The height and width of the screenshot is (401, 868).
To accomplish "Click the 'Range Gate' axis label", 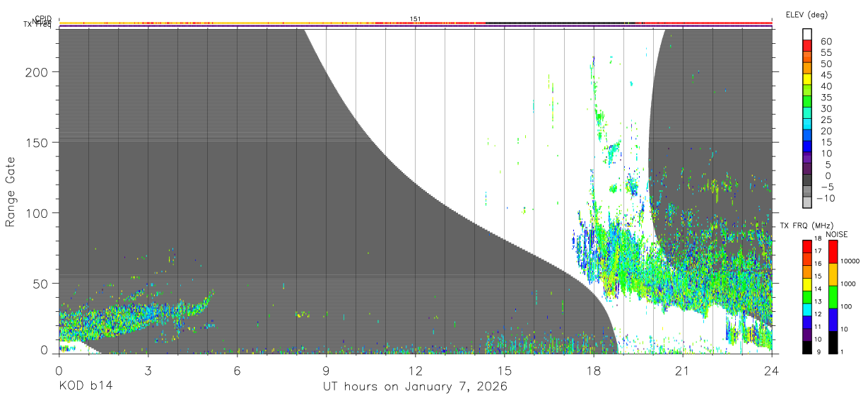I will tap(11, 192).
